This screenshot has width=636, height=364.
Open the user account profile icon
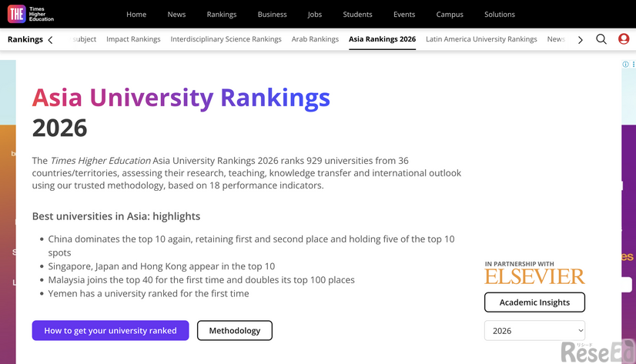click(624, 39)
